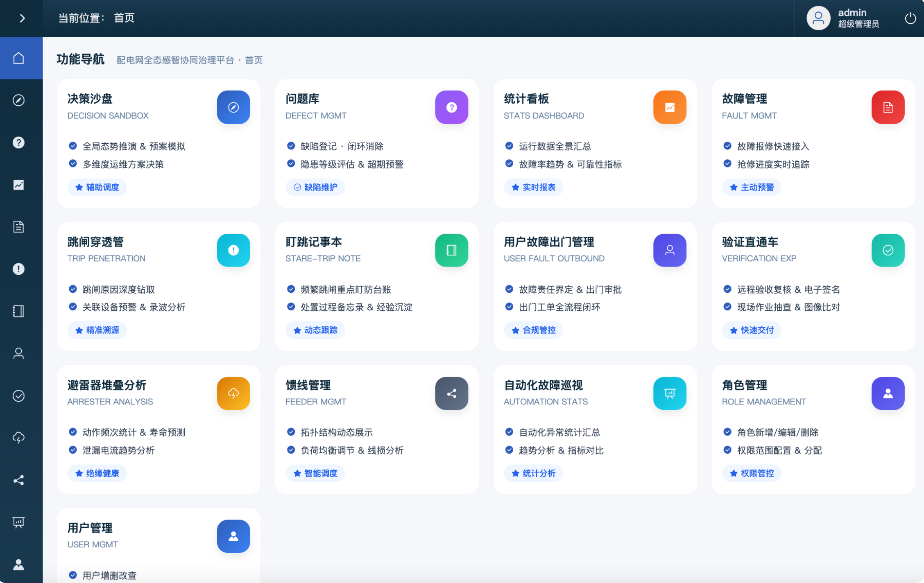Click the logout power icon
This screenshot has width=924, height=583.
pyautogui.click(x=910, y=18)
